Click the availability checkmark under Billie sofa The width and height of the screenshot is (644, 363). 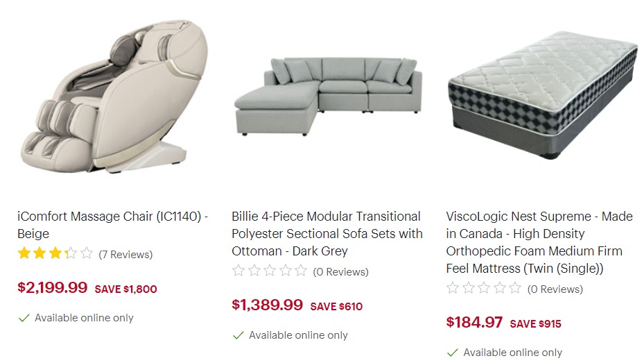[x=238, y=335]
